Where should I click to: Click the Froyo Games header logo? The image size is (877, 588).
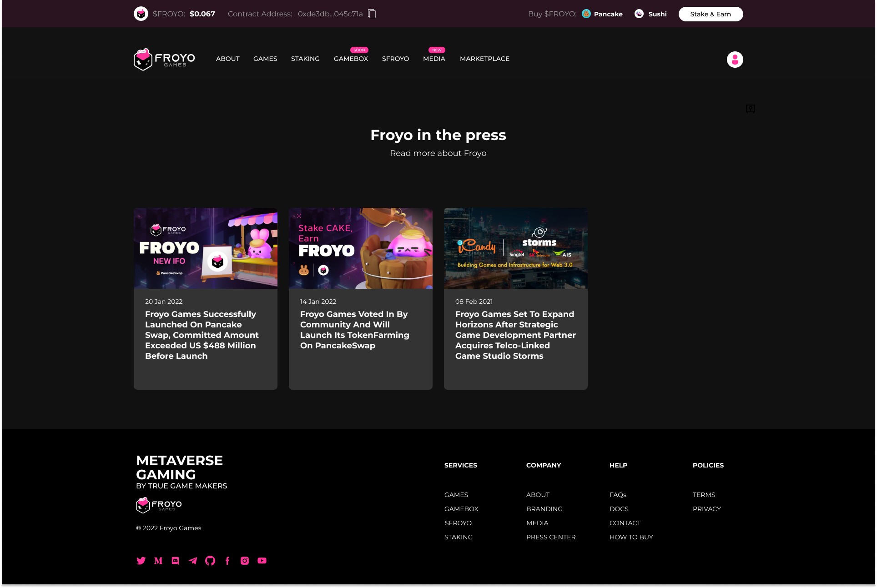(x=164, y=59)
